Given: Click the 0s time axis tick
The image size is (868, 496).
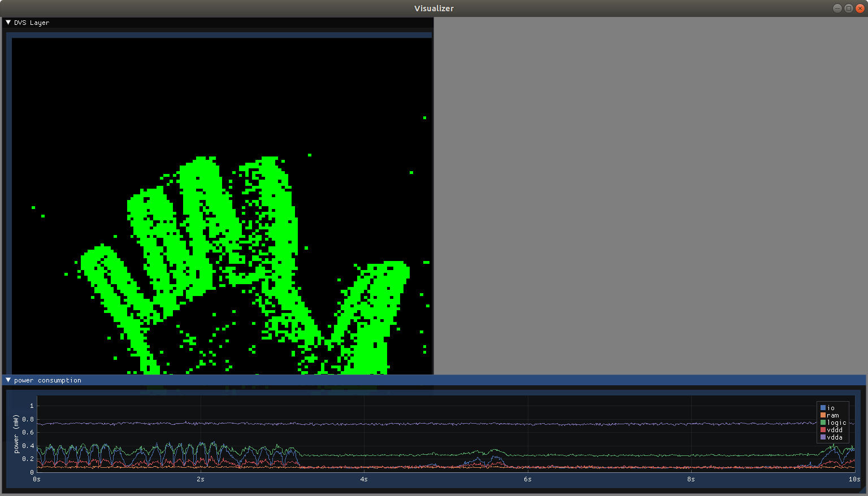Looking at the screenshot, I should pos(37,479).
